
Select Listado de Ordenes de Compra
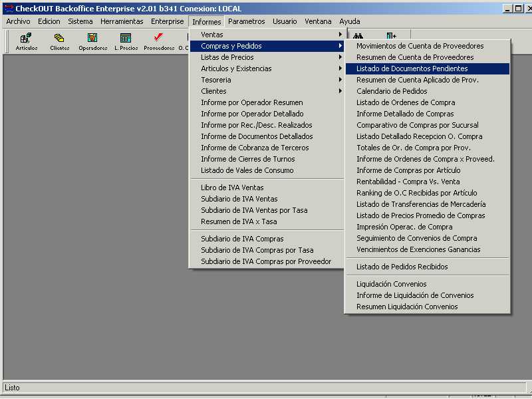427,102
